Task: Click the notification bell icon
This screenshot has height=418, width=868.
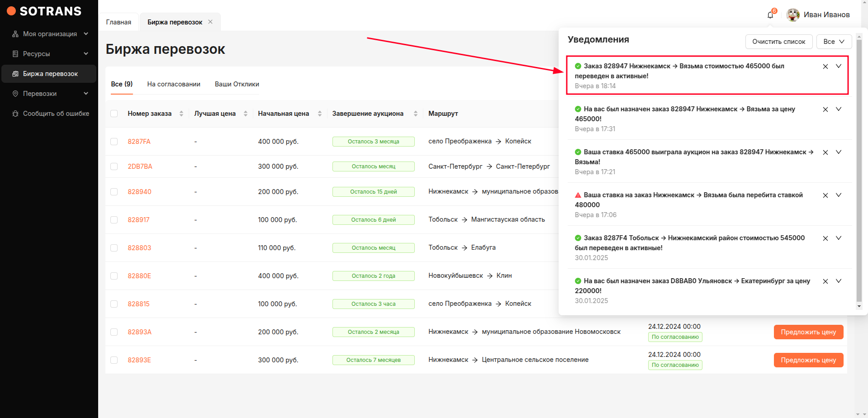Action: coord(770,15)
